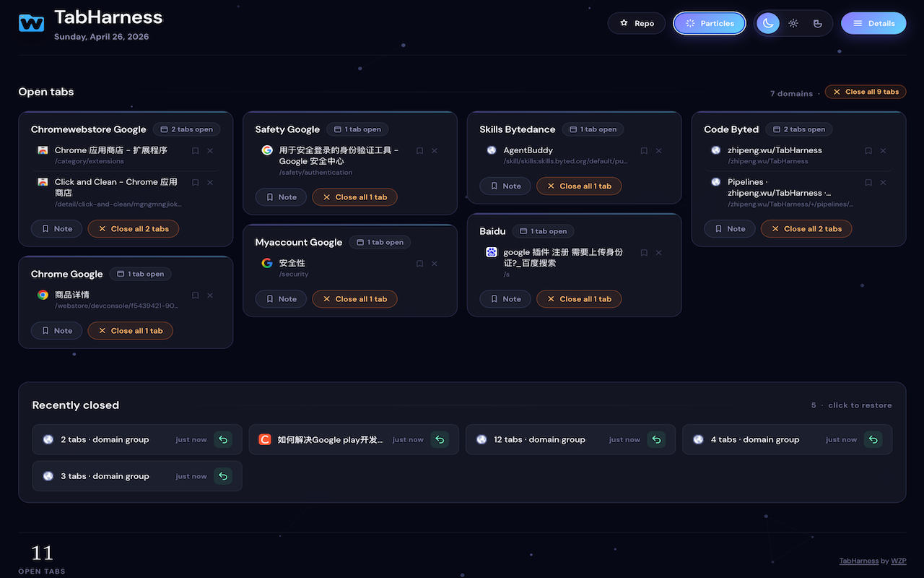Add Note to Baidu group
This screenshot has height=578, width=924.
point(505,299)
